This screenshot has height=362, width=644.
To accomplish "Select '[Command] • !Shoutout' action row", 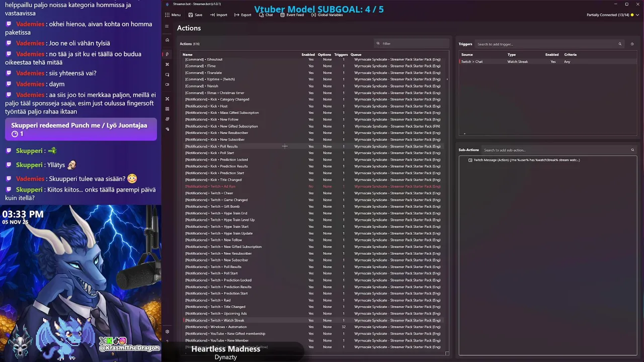I will point(313,59).
